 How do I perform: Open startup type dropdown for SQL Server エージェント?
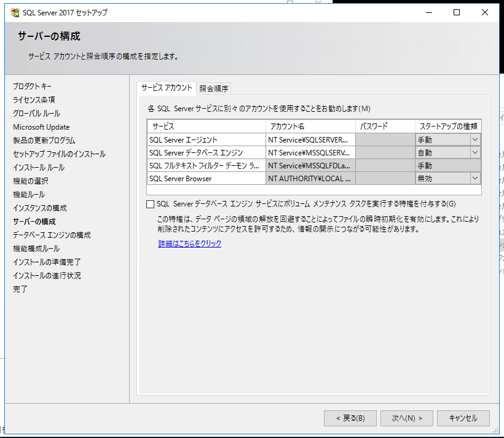[475, 139]
